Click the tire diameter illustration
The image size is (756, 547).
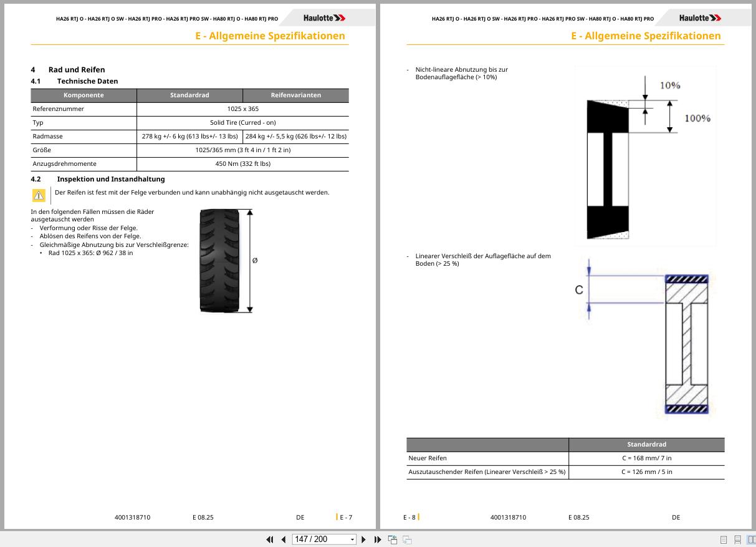click(x=229, y=261)
